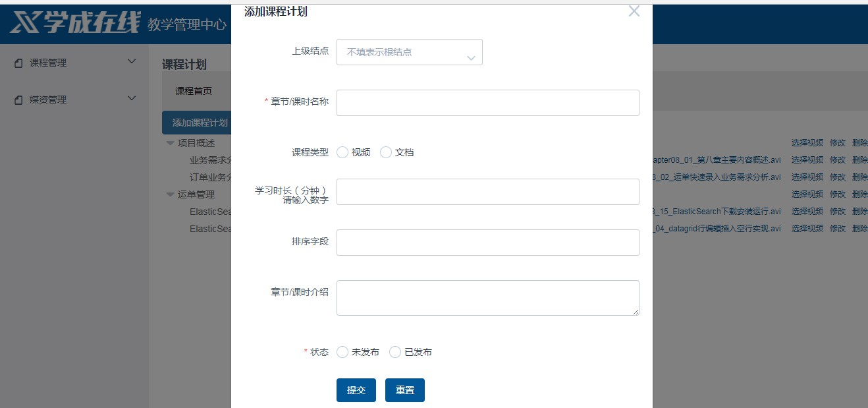
Task: Expand the 课程管理 menu chevron
Action: click(131, 62)
